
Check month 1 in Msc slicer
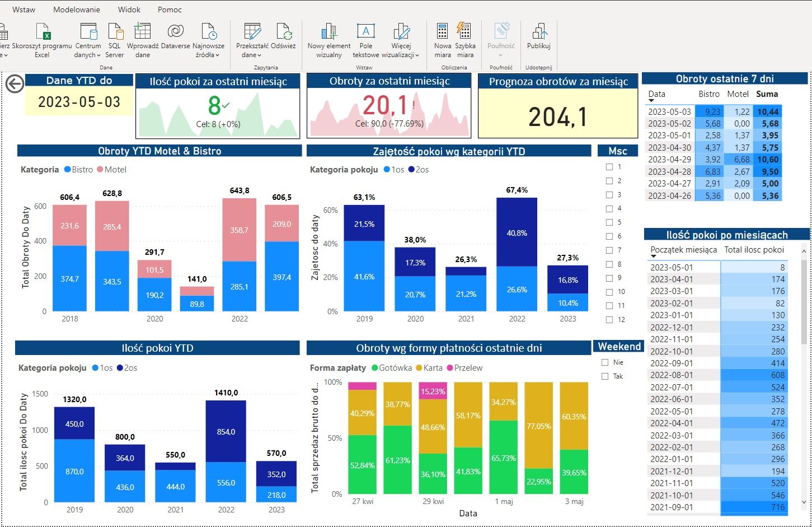pos(609,167)
